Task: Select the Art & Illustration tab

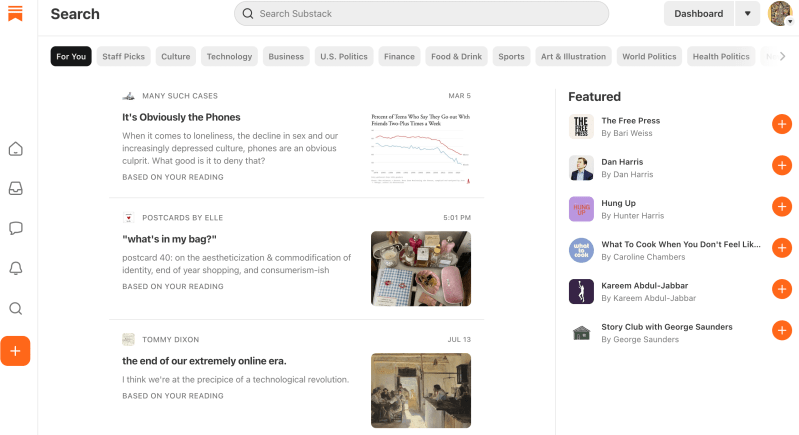Action: pos(573,57)
